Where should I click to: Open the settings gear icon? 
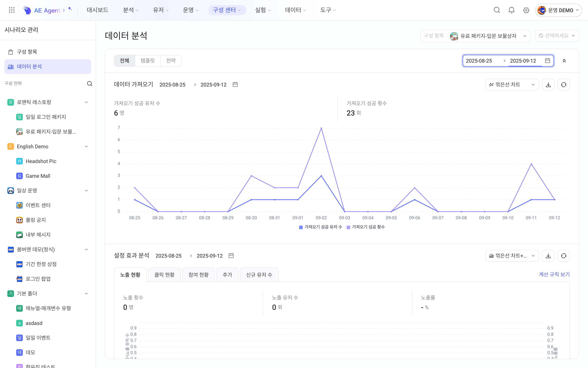pyautogui.click(x=526, y=10)
